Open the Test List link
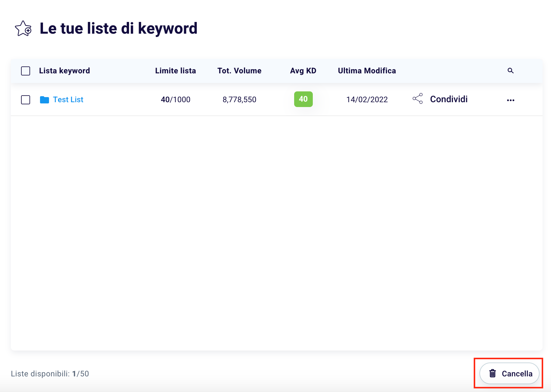Viewport: 551px width, 392px height. click(x=68, y=100)
